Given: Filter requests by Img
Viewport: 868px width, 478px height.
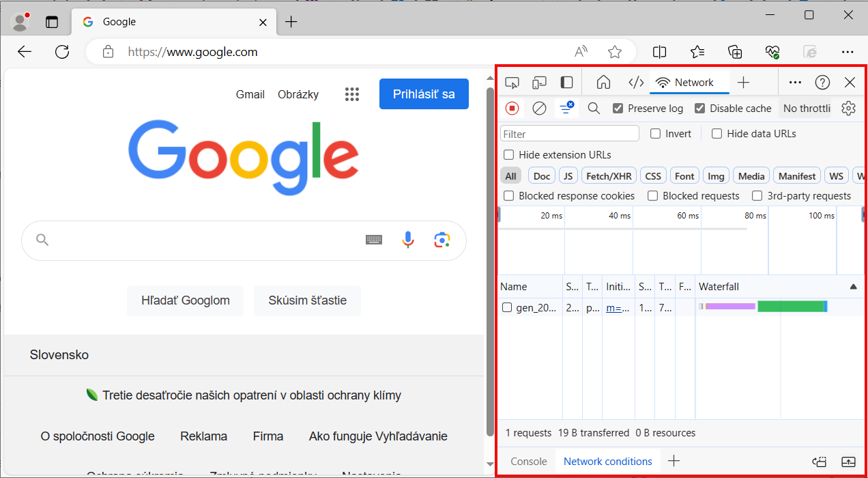Looking at the screenshot, I should 716,176.
